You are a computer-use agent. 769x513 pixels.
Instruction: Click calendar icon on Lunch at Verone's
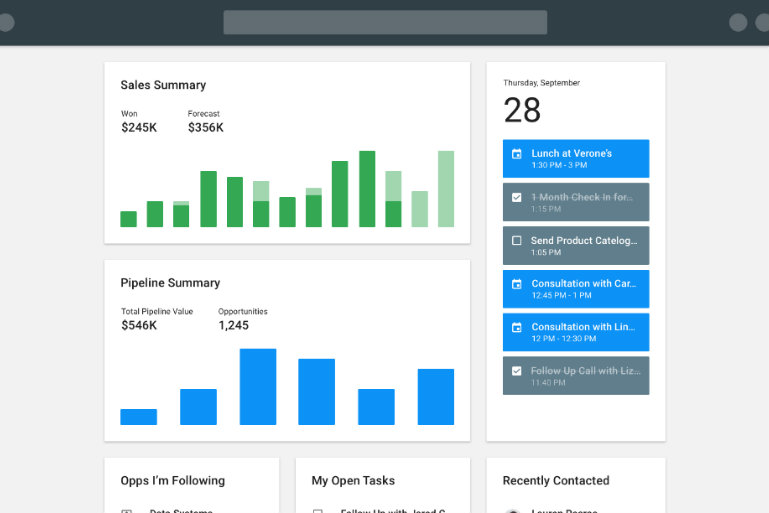pos(517,154)
